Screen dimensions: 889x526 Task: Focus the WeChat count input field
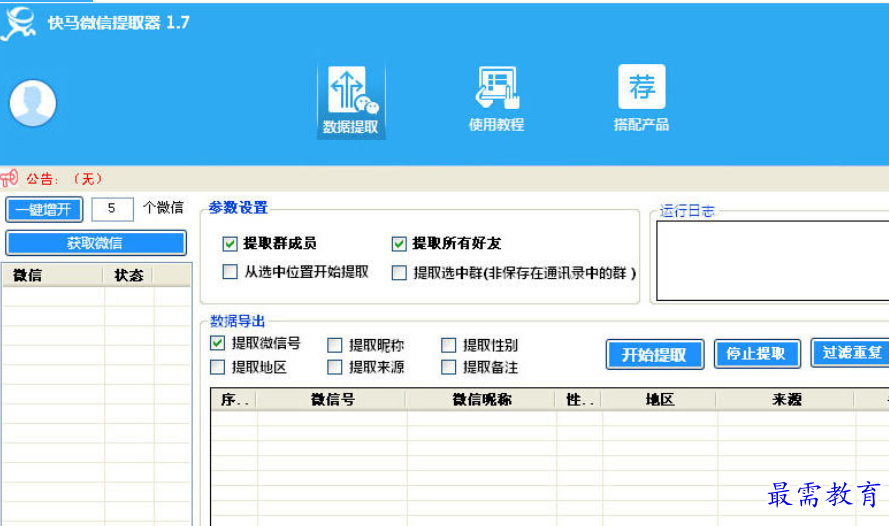(112, 209)
